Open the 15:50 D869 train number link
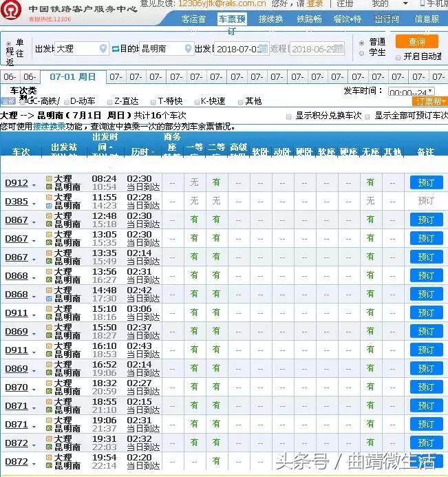This screenshot has height=477, width=448. [x=17, y=331]
